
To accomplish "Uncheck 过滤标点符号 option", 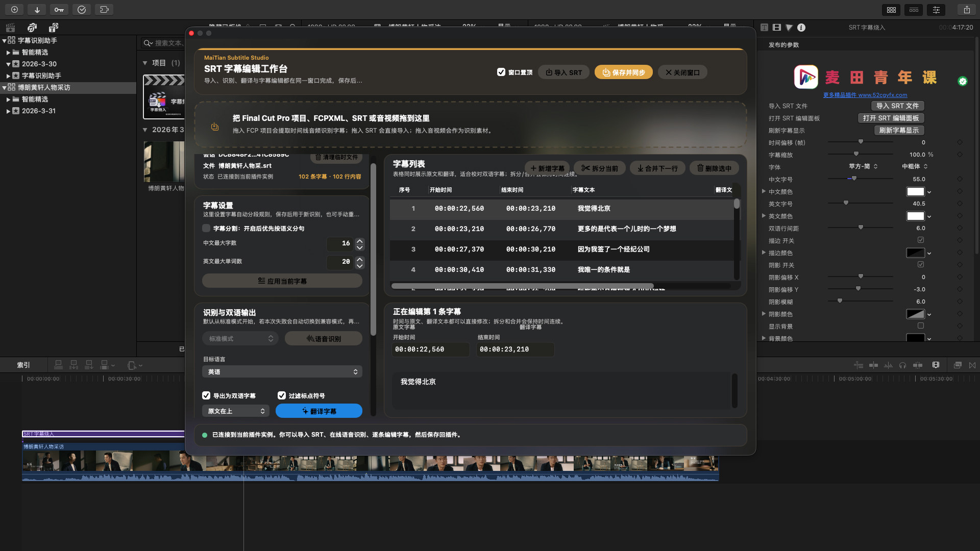I will pyautogui.click(x=281, y=395).
